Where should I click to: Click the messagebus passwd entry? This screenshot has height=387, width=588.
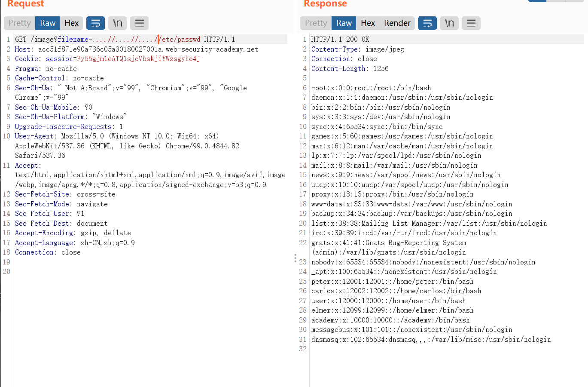point(412,330)
